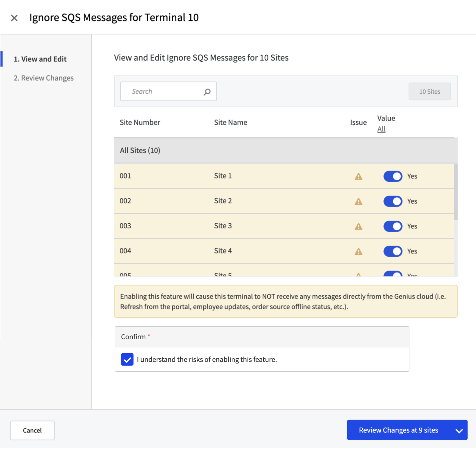
Task: Click the warning icon for Site 3
Action: click(358, 226)
